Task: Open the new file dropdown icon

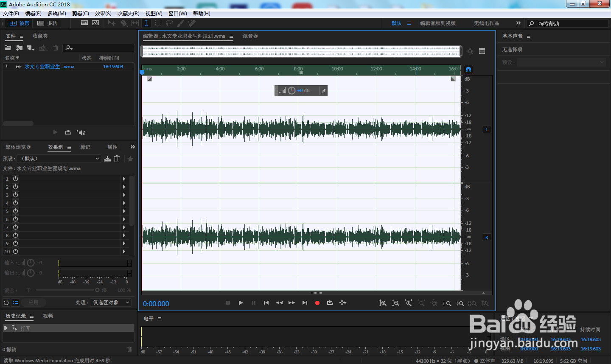Action: pos(31,48)
